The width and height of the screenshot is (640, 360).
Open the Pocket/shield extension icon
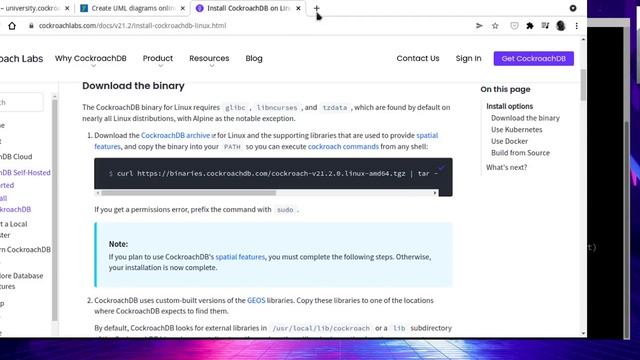click(514, 26)
